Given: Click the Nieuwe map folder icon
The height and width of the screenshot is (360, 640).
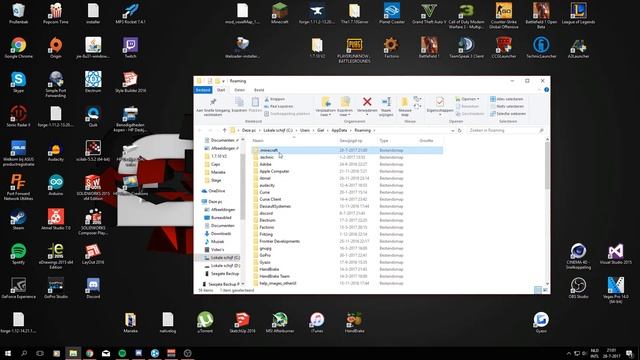Looking at the screenshot, I should (404, 102).
